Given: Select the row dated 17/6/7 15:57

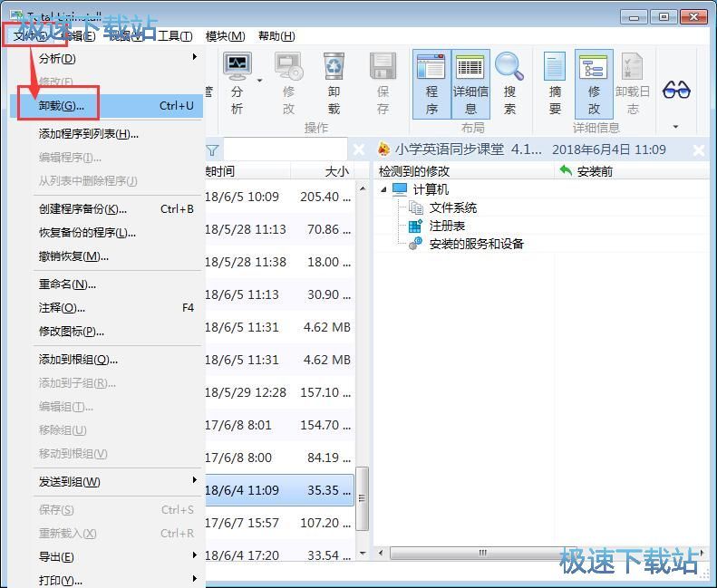Looking at the screenshot, I should (x=280, y=523).
